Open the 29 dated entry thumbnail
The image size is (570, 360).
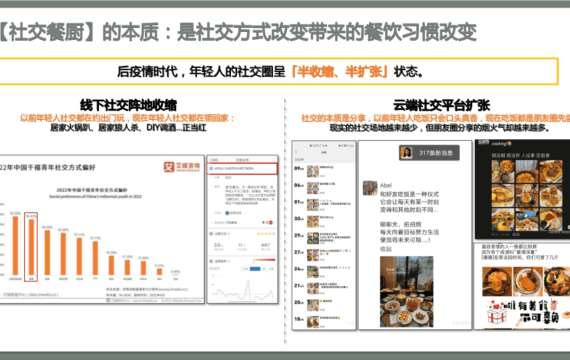[313, 238]
